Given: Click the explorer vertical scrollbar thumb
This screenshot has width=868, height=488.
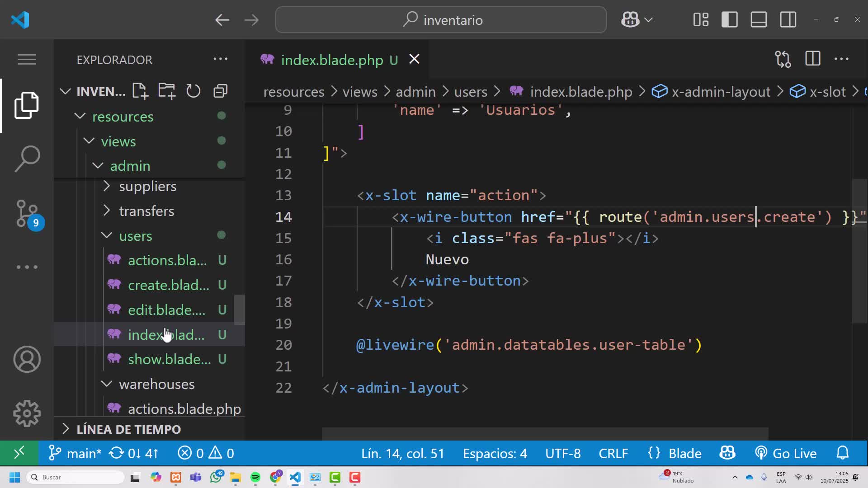Looking at the screenshot, I should pyautogui.click(x=240, y=310).
